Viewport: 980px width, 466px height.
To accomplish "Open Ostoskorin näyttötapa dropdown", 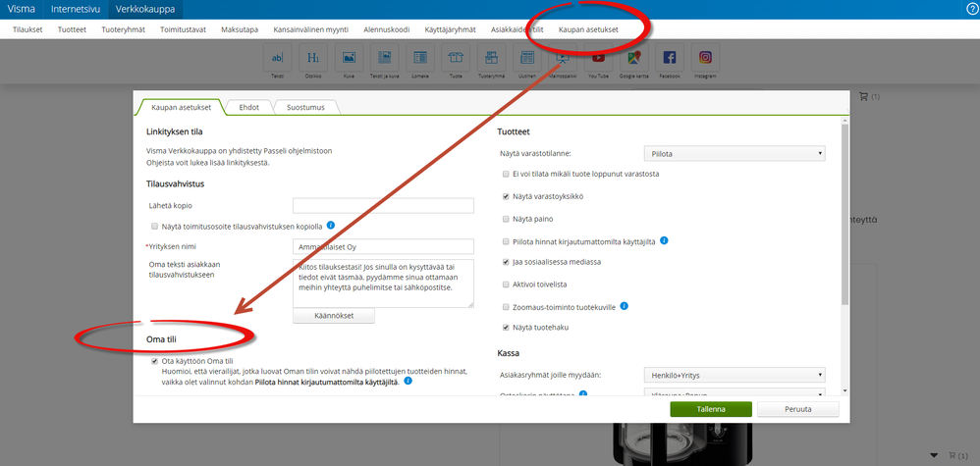I will click(x=735, y=393).
